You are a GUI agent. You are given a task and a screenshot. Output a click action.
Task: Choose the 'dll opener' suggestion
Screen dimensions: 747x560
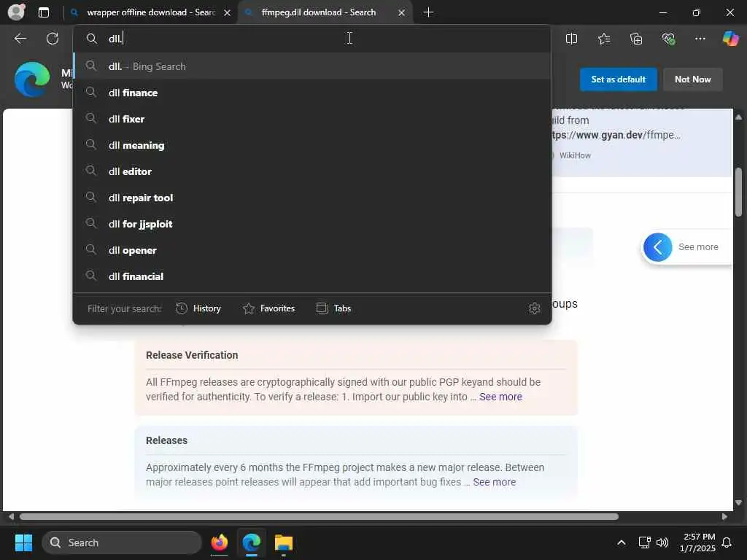point(312,249)
